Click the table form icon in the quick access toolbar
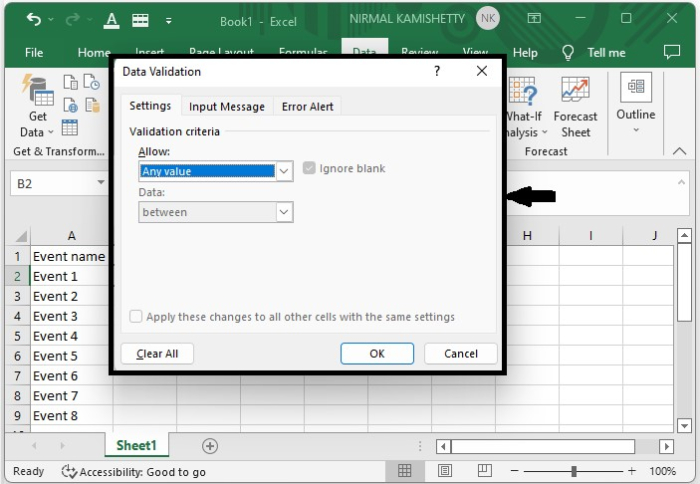The height and width of the screenshot is (484, 700). (x=140, y=20)
